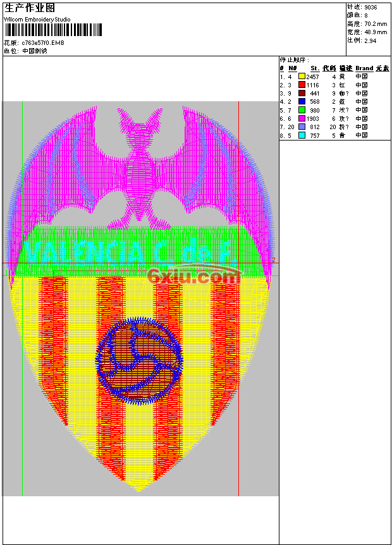Click the 'Brand' column header
Image resolution: width=392 pixels, height=545 pixels.
click(x=364, y=68)
